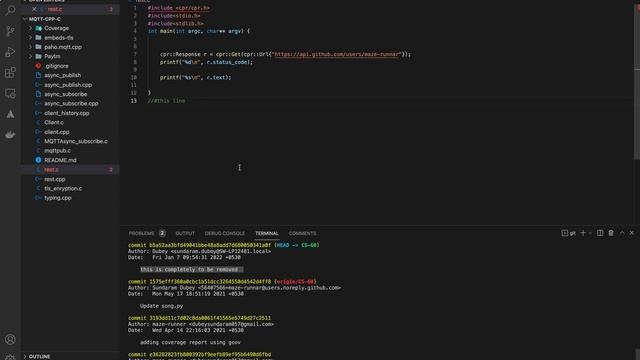Open mqttpub.c file
The width and height of the screenshot is (640, 360).
pyautogui.click(x=58, y=151)
